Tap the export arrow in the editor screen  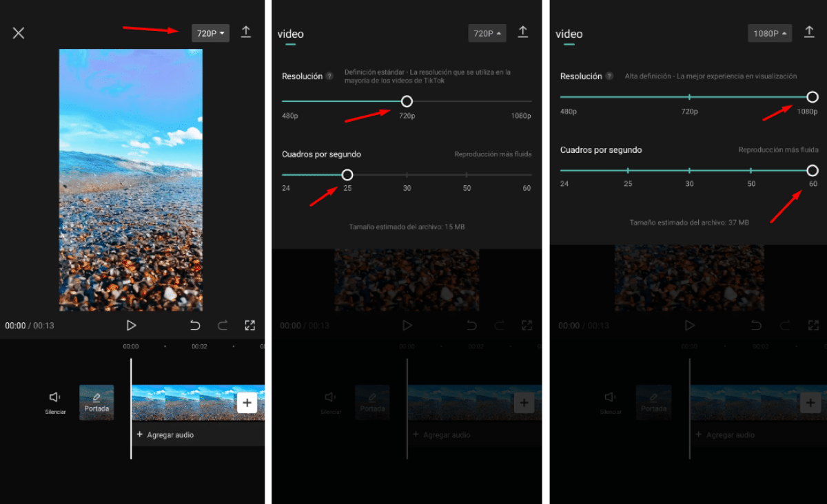246,32
